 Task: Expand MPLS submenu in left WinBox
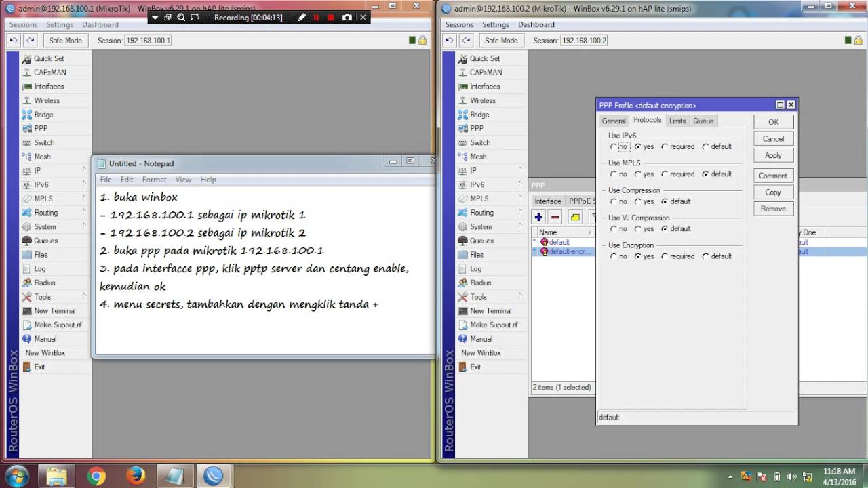(x=84, y=199)
